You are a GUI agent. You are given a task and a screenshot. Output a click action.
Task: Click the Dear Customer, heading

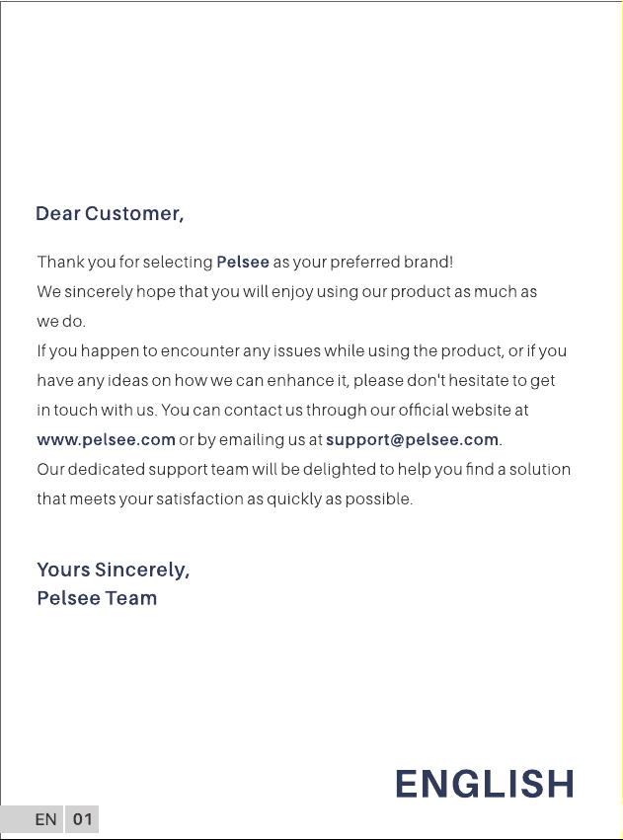[110, 214]
